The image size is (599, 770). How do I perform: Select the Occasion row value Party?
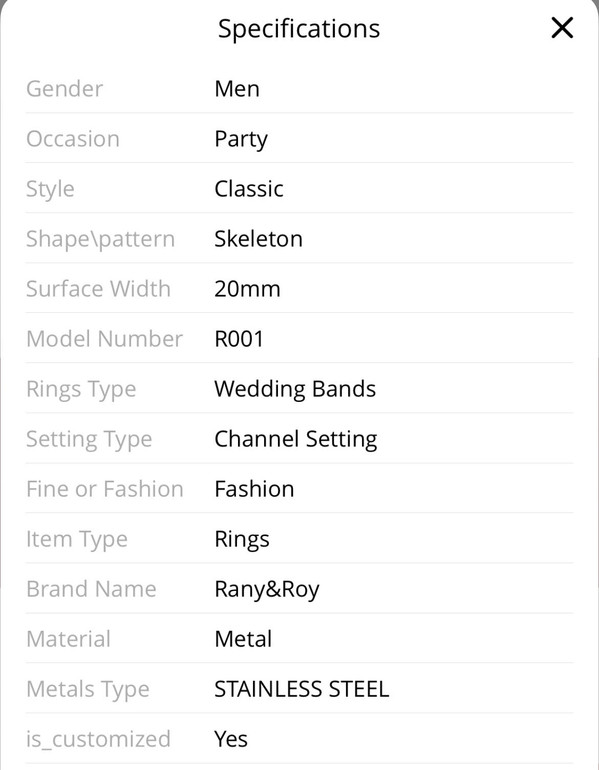point(241,139)
